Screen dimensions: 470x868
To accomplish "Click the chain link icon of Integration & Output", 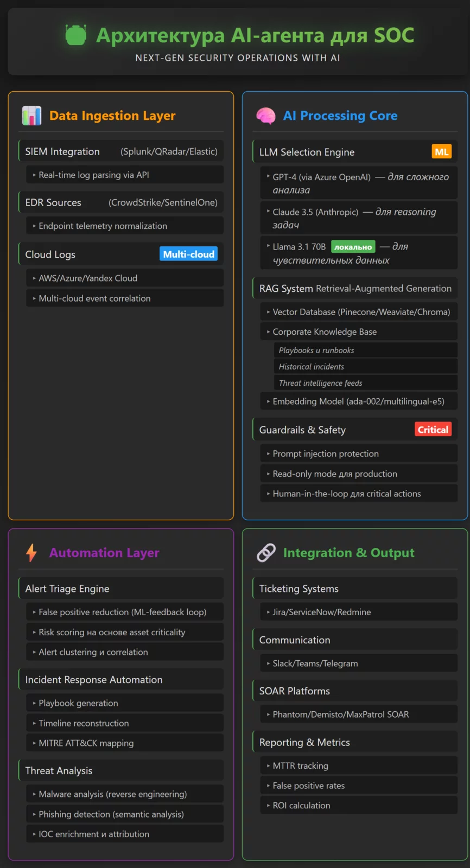I will click(266, 553).
